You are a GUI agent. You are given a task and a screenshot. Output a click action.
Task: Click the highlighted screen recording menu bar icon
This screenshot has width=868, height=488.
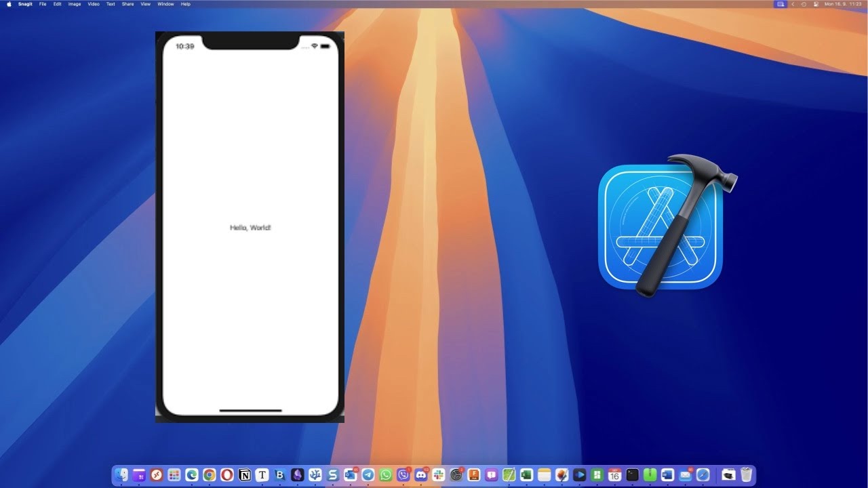[781, 4]
